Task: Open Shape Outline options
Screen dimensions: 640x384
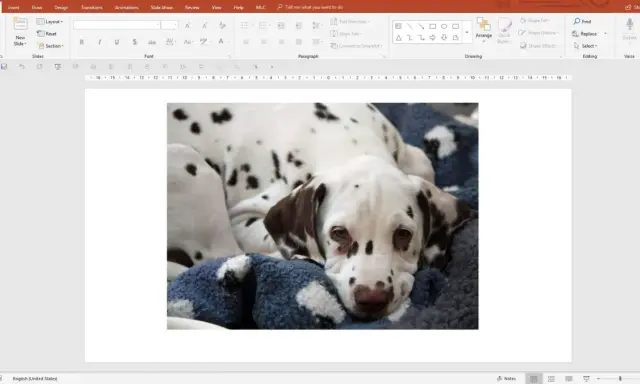Action: (x=539, y=33)
